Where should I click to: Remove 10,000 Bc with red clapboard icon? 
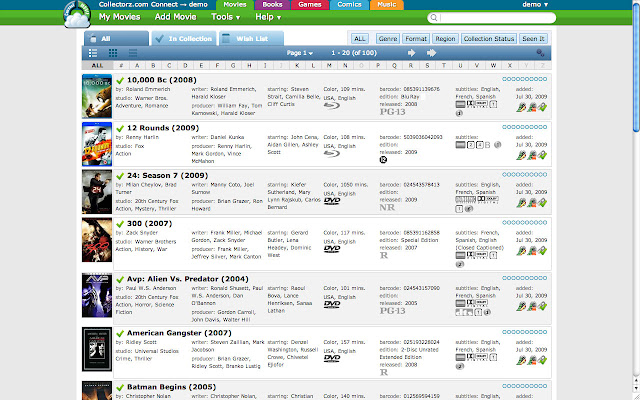click(532, 107)
